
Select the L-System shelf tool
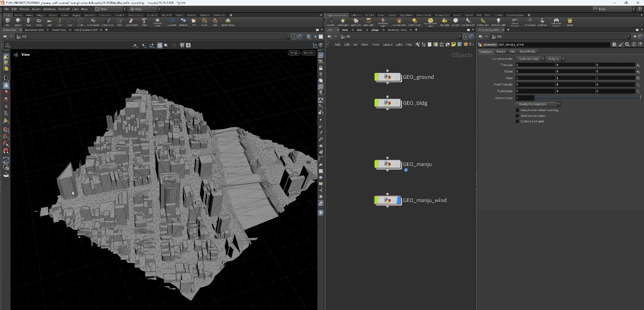point(172,21)
